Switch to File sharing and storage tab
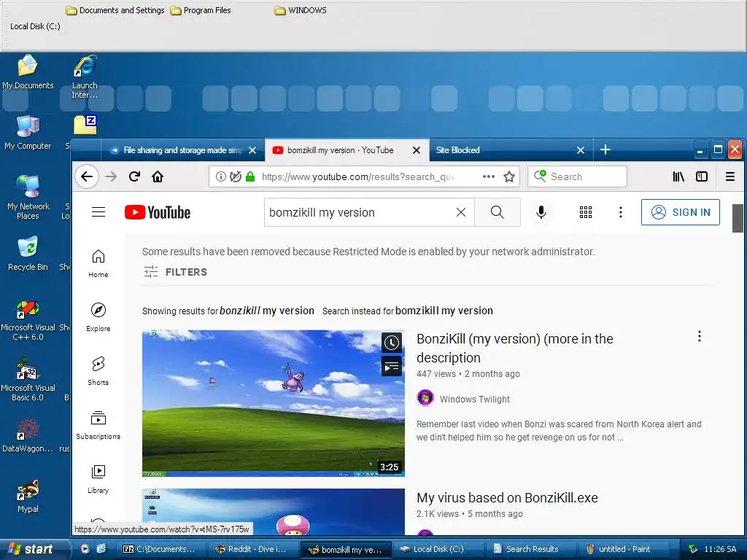 182,150
